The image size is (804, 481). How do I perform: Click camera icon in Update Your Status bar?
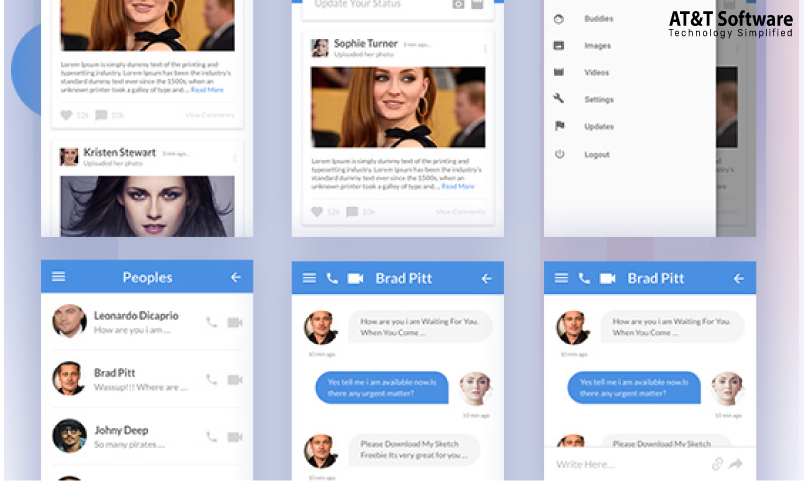458,4
